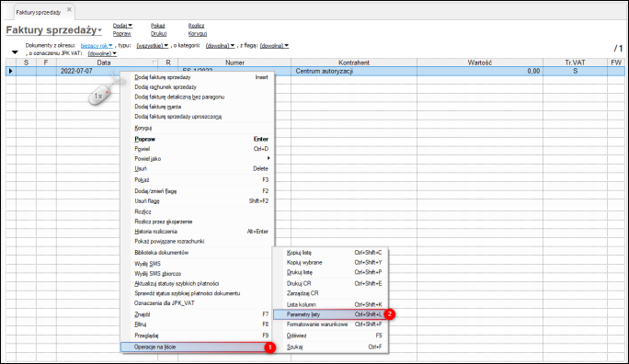Choose Dodaj rachunek sprzedaży menu entry
Image resolution: width=629 pixels, height=364 pixels.
(198, 87)
